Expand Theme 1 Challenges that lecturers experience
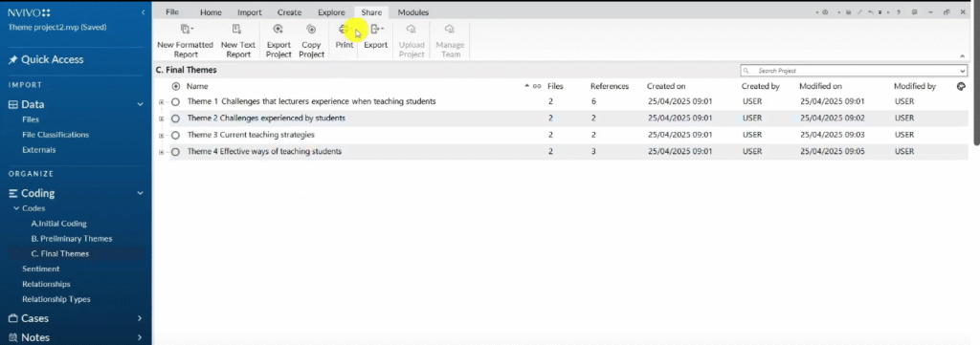Image resolution: width=980 pixels, height=345 pixels. click(161, 101)
